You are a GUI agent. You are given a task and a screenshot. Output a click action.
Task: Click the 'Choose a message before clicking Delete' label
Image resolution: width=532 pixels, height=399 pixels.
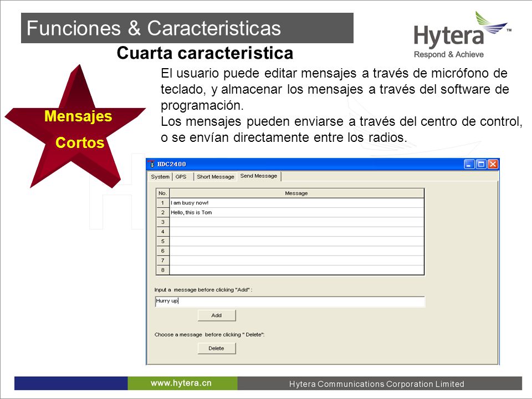(x=209, y=335)
